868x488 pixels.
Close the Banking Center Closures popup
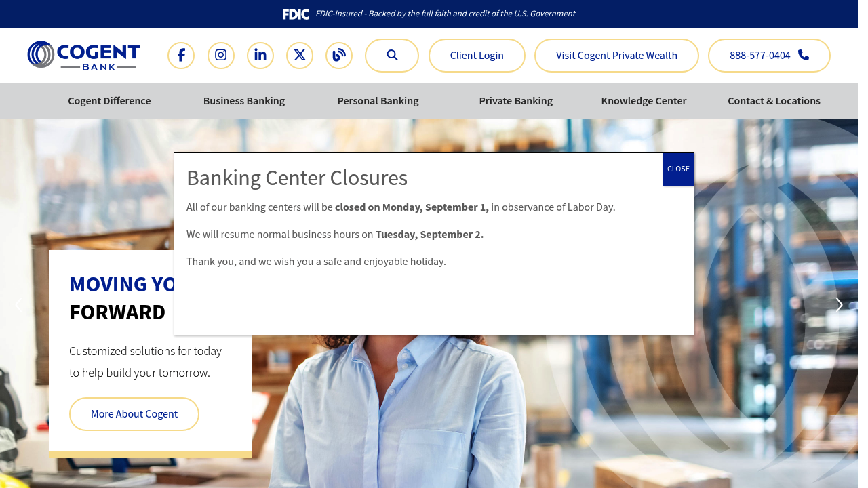pyautogui.click(x=678, y=169)
